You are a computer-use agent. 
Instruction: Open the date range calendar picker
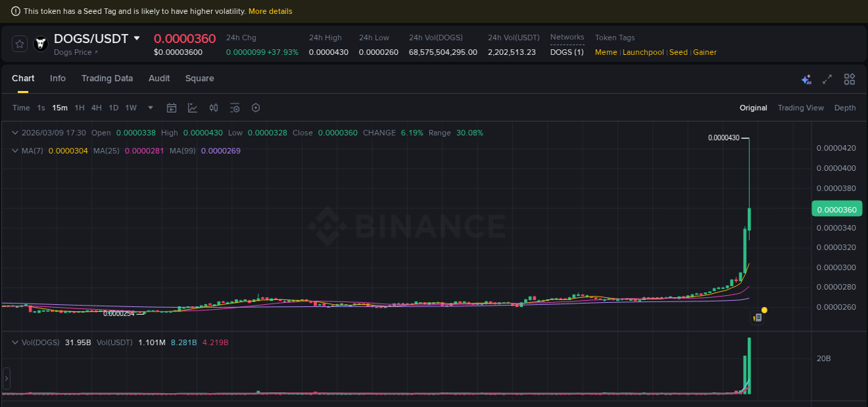point(172,108)
